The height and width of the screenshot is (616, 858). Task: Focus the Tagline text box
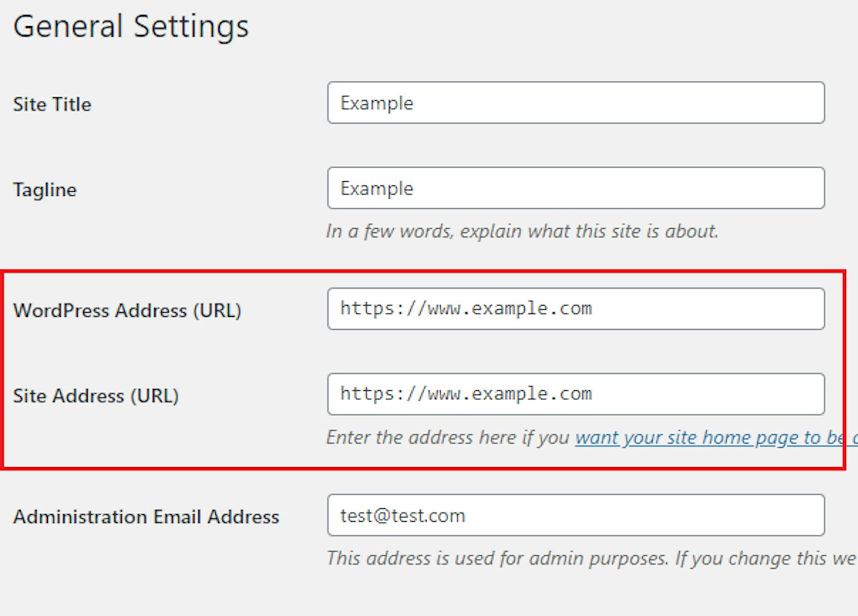(576, 188)
